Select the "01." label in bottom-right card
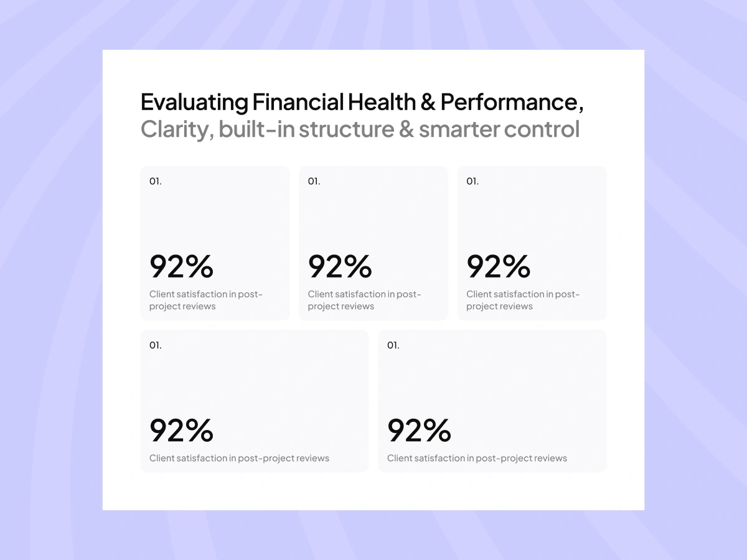 [x=393, y=345]
